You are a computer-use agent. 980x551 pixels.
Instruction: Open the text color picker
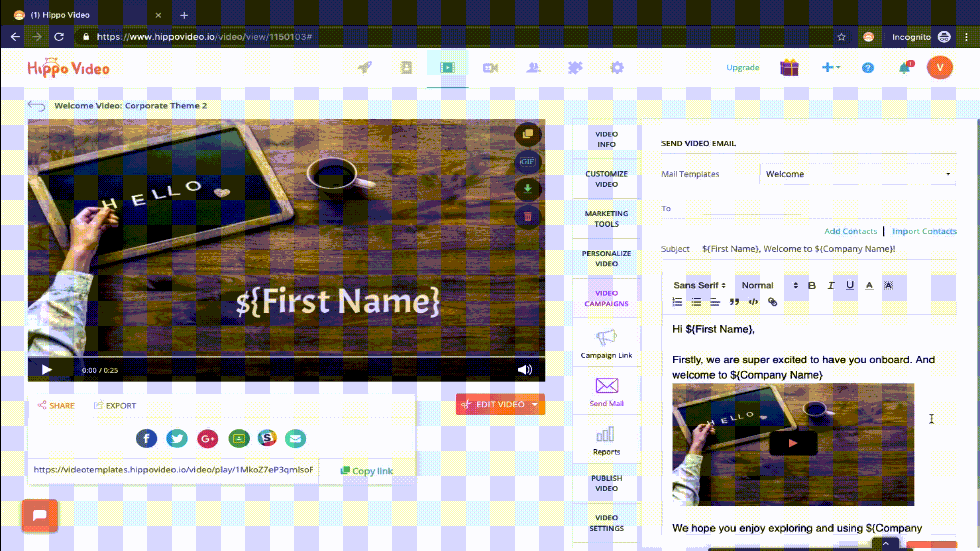coord(869,285)
